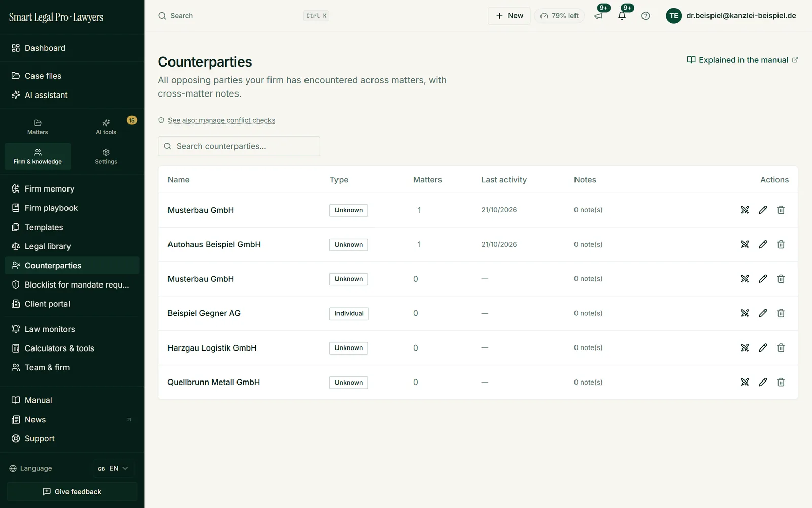This screenshot has width=812, height=508.
Task: Open the Firm playbook page
Action: coord(72,208)
